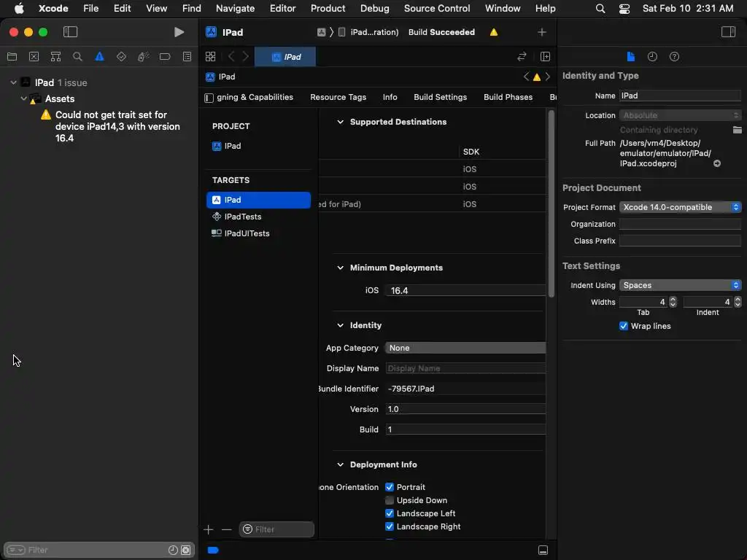
Task: Jump to previous issue in jump bar
Action: point(526,77)
